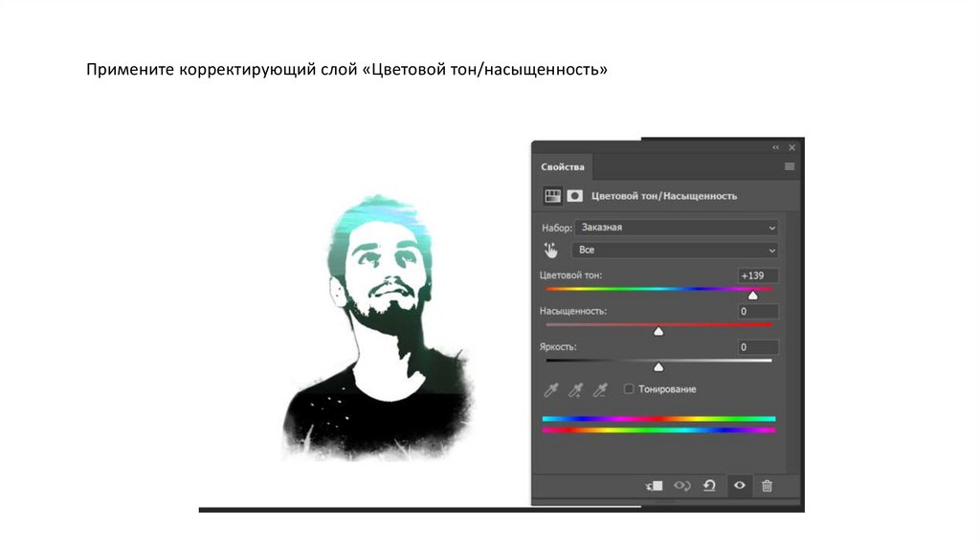The width and height of the screenshot is (980, 549).
Task: Click the Цветовой тон slider handle
Action: tap(753, 296)
